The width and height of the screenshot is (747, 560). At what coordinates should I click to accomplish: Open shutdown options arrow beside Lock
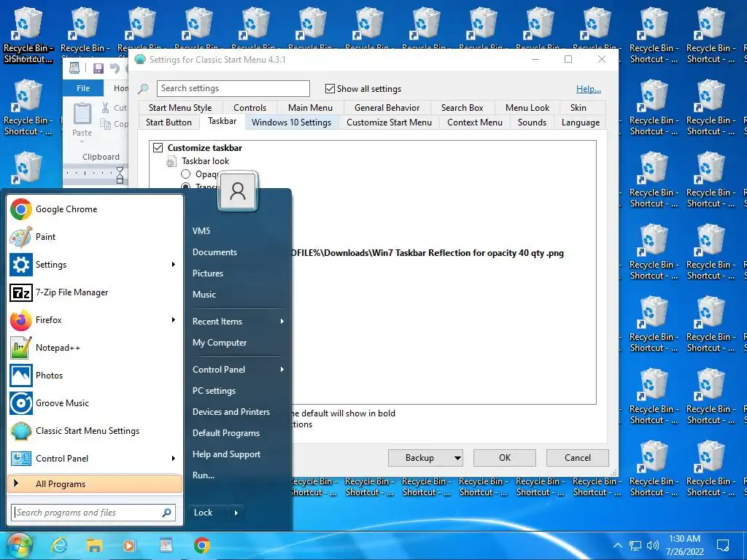(x=236, y=513)
